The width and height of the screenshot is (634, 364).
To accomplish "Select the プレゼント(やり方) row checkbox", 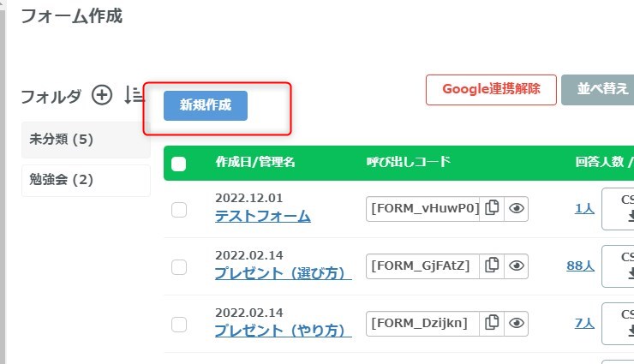I will [x=179, y=325].
